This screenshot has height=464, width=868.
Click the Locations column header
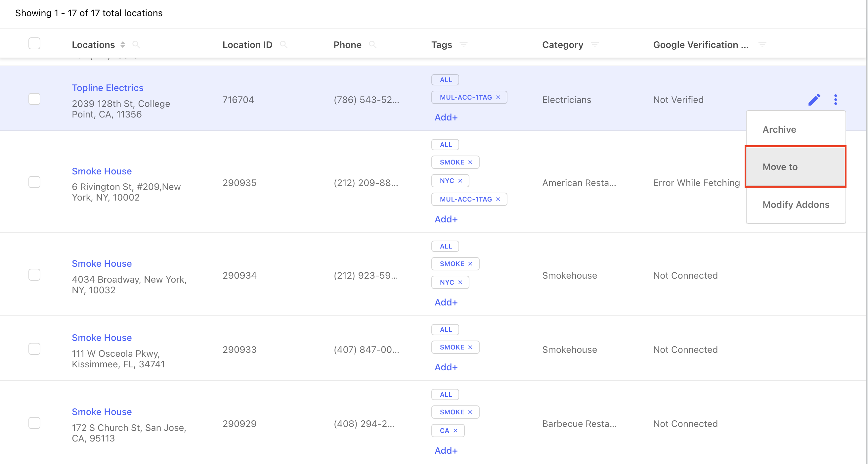[93, 44]
